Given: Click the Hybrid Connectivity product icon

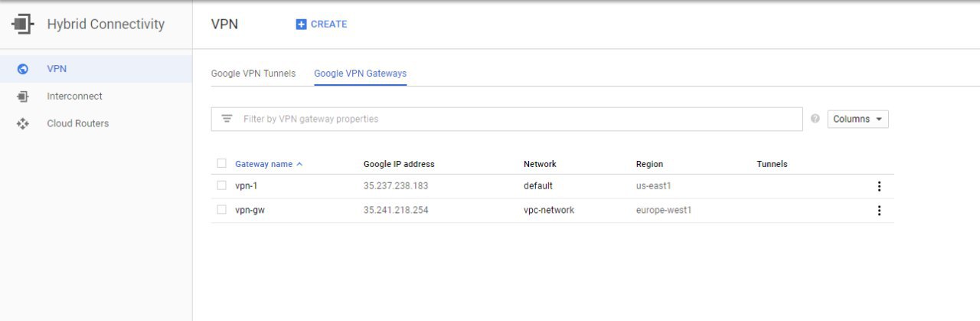Looking at the screenshot, I should point(22,25).
